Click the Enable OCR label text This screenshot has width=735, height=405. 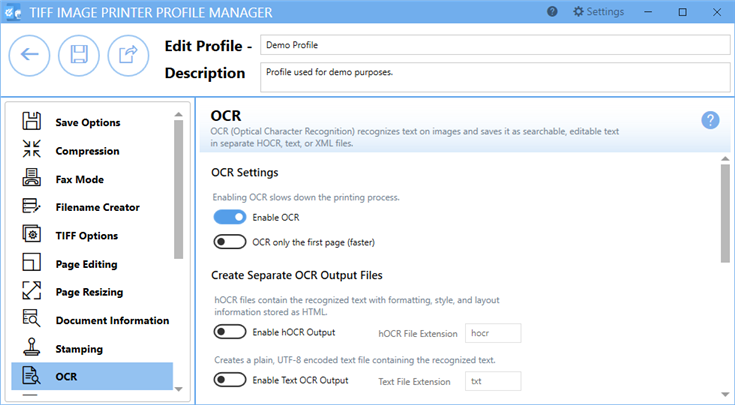(x=276, y=218)
